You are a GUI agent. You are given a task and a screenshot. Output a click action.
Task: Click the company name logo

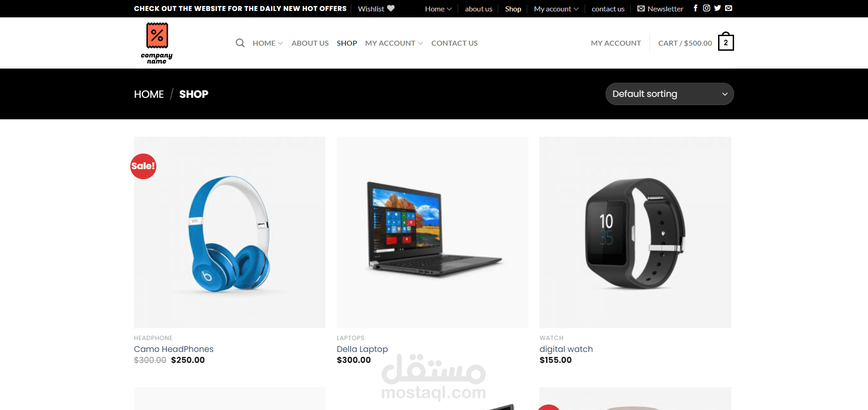pyautogui.click(x=157, y=43)
